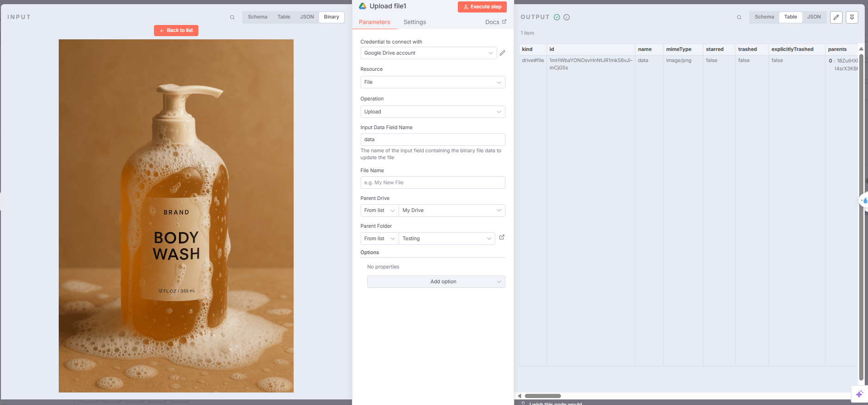Click the output panel search icon
Viewport: 868px width, 405px height.
(x=739, y=17)
